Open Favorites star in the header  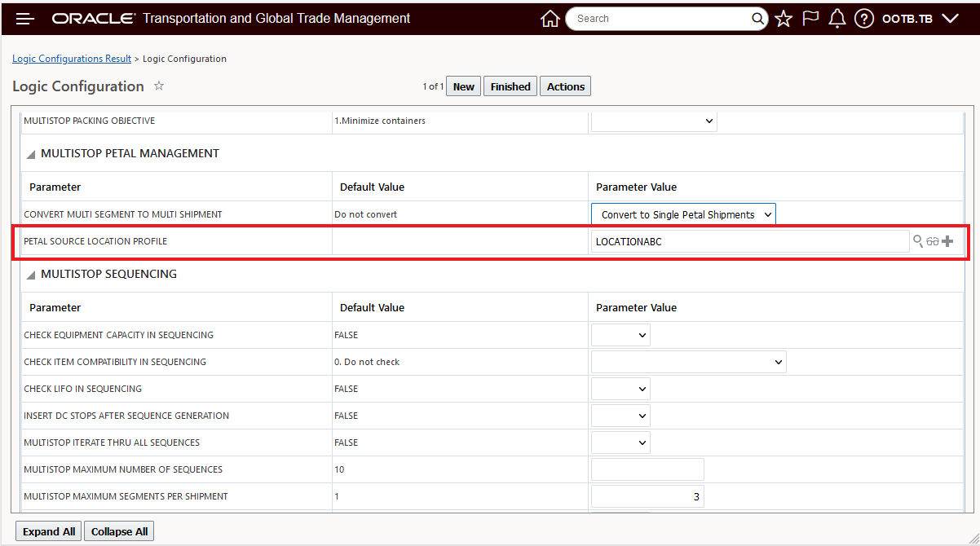[784, 18]
